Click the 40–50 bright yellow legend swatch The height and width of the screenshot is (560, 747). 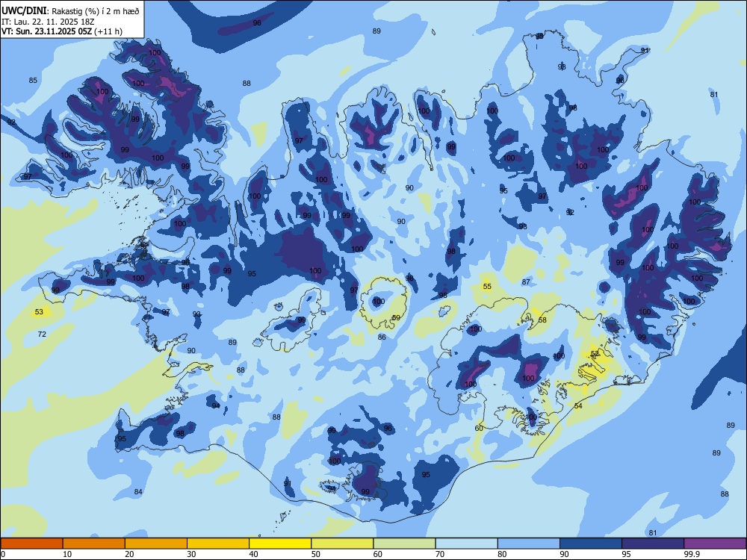pyautogui.click(x=280, y=544)
